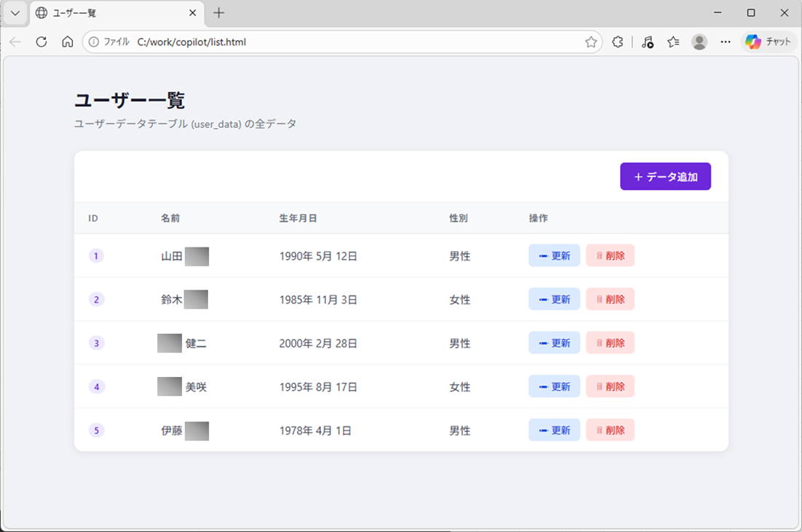Select the ユーザー一覧 browser tab
Viewport: 802px width, 532px height.
tap(109, 13)
